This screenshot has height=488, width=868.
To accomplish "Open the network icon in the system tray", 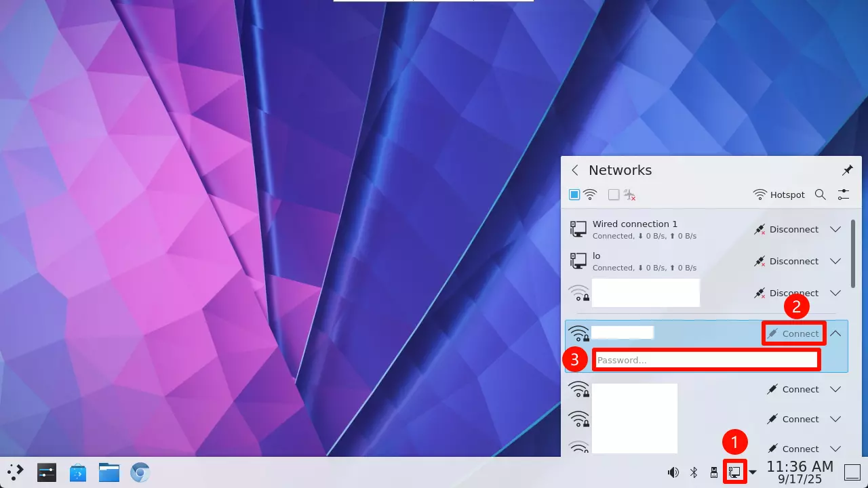I will [734, 472].
